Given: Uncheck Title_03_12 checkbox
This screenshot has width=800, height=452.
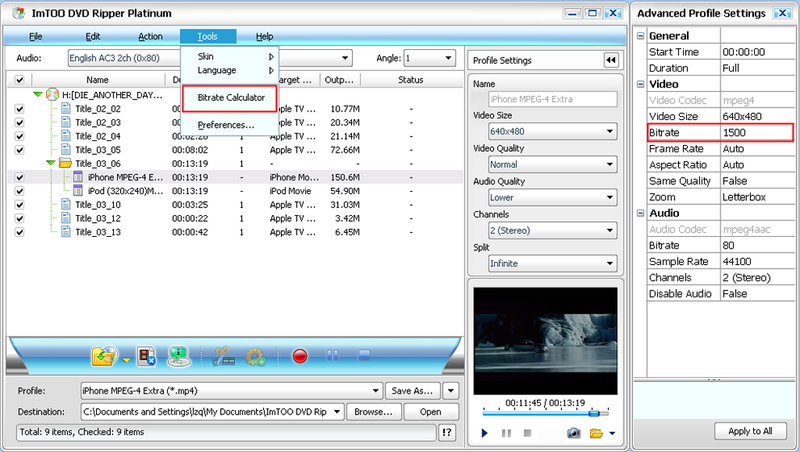Looking at the screenshot, I should click(x=19, y=218).
